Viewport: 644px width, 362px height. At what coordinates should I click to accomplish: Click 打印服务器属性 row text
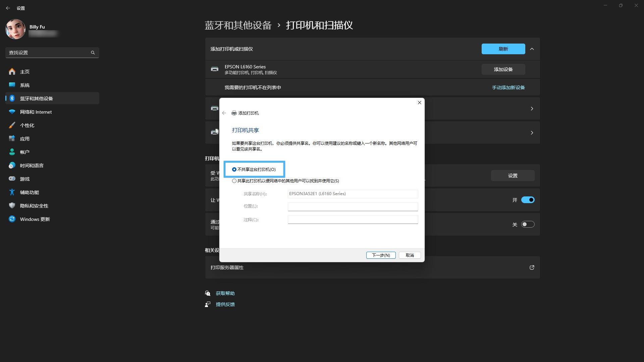point(227,267)
